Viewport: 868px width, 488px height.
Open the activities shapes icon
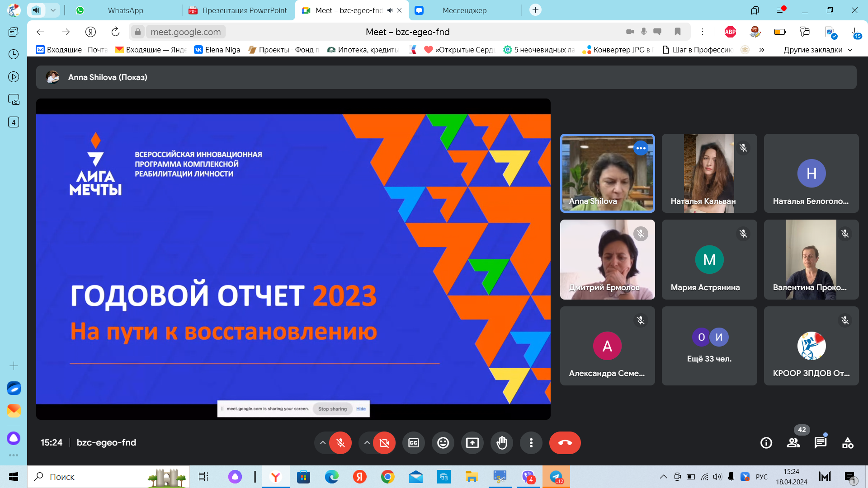coord(848,443)
